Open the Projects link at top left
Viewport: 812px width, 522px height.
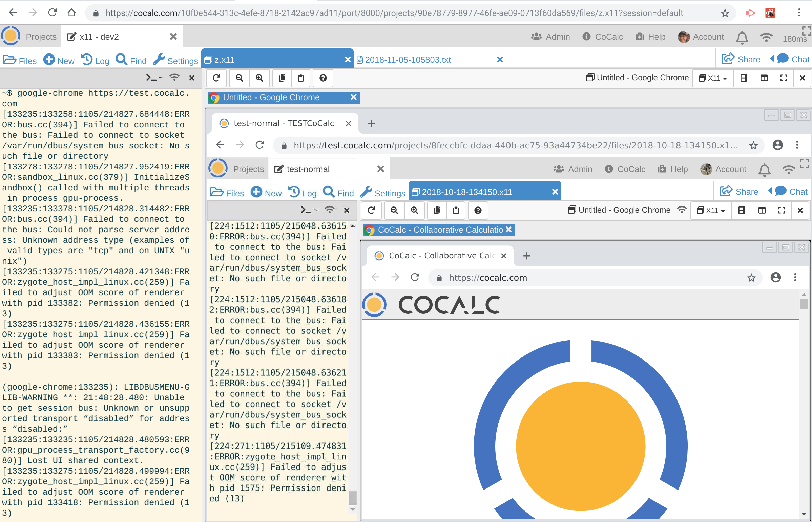point(41,37)
